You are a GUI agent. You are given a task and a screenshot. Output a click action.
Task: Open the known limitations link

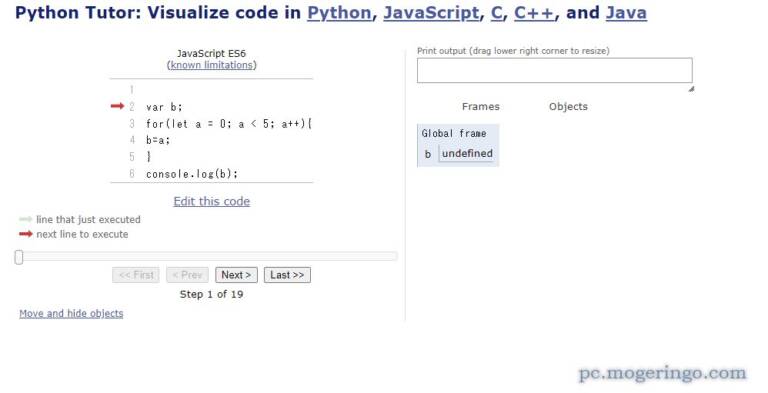[x=212, y=65]
